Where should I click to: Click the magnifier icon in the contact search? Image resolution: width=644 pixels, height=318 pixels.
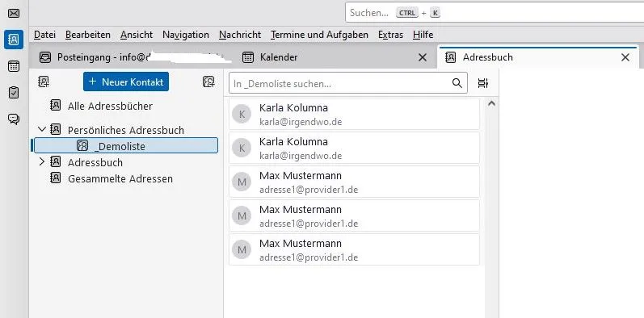457,83
